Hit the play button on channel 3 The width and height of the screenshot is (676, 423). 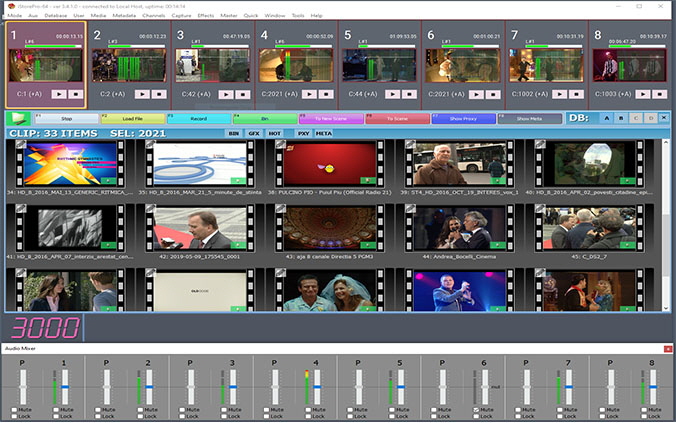point(225,94)
